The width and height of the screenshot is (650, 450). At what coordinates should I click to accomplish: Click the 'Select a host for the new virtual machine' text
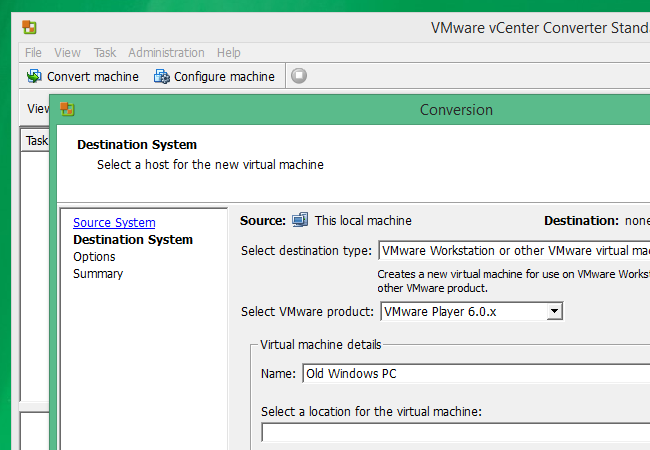pos(210,165)
